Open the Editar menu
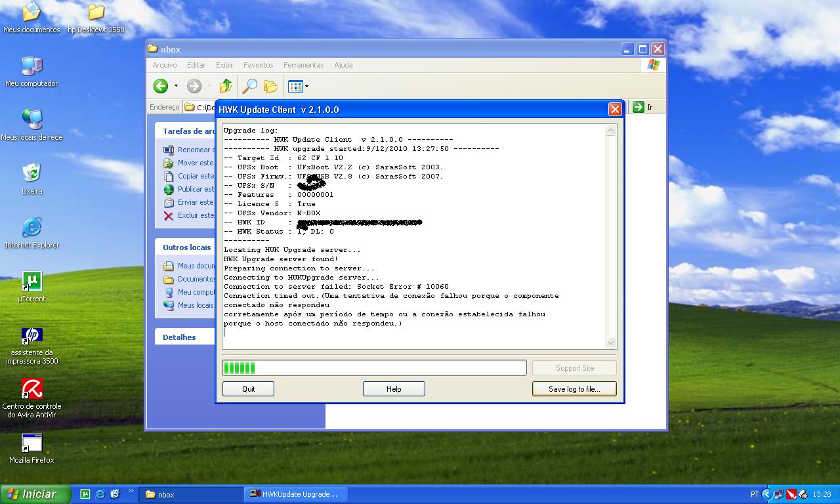Image resolution: width=840 pixels, height=504 pixels. click(196, 65)
